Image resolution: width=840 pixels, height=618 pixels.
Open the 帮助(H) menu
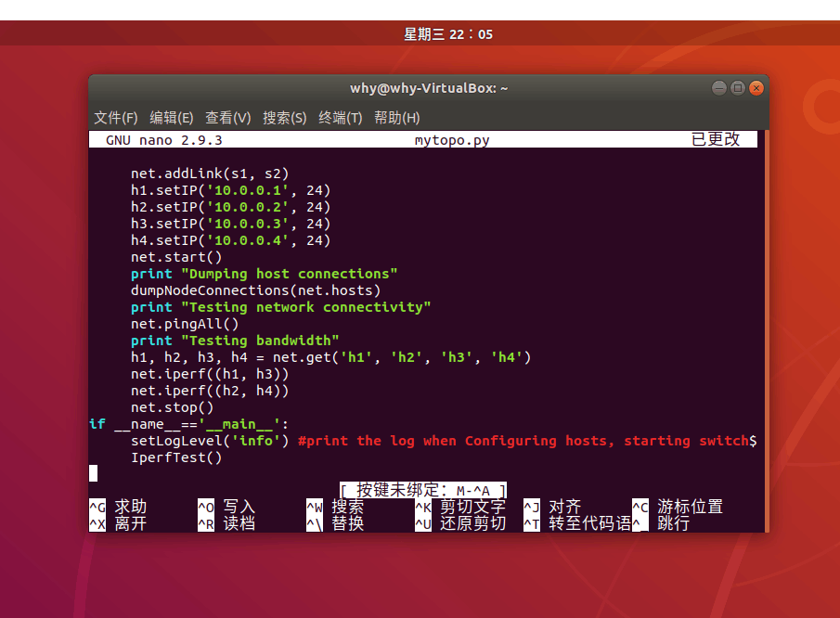(397, 118)
